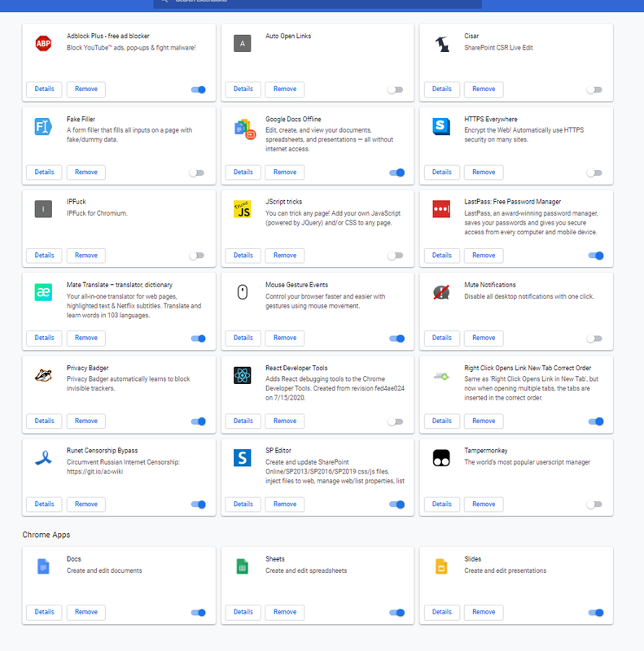
Task: Enable the Cisar extension toggle
Action: 594,90
